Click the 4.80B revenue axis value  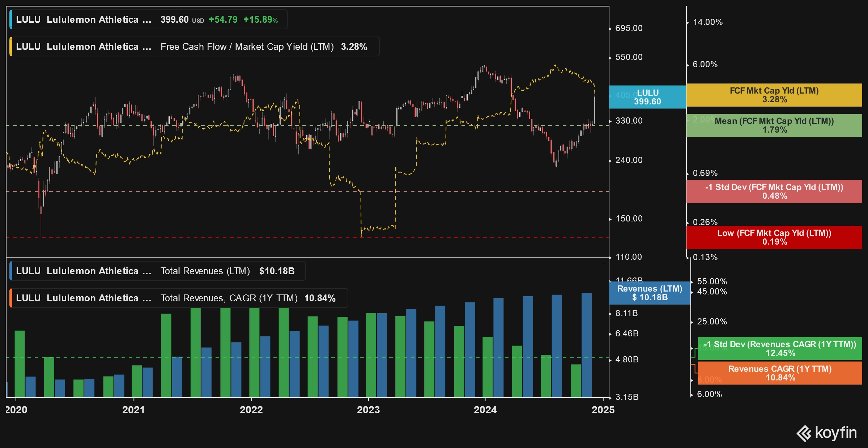pos(627,359)
